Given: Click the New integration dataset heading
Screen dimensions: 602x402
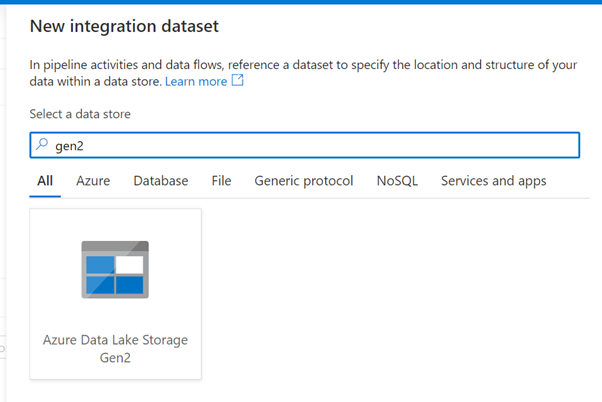Looking at the screenshot, I should [124, 26].
